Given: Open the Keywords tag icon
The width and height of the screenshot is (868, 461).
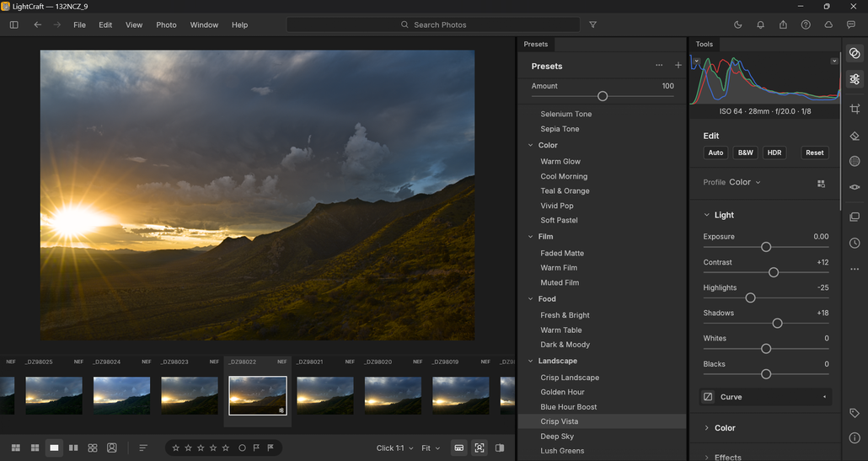Looking at the screenshot, I should coord(855,413).
